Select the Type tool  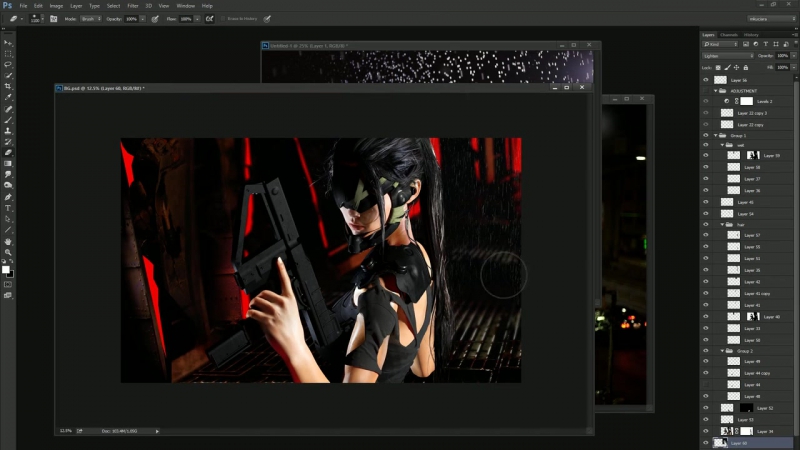coord(8,208)
